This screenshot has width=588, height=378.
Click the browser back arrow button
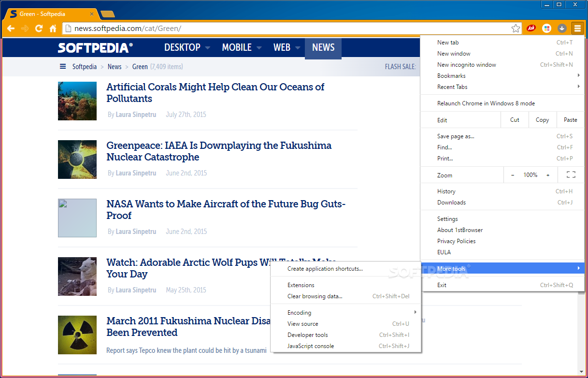(x=11, y=29)
